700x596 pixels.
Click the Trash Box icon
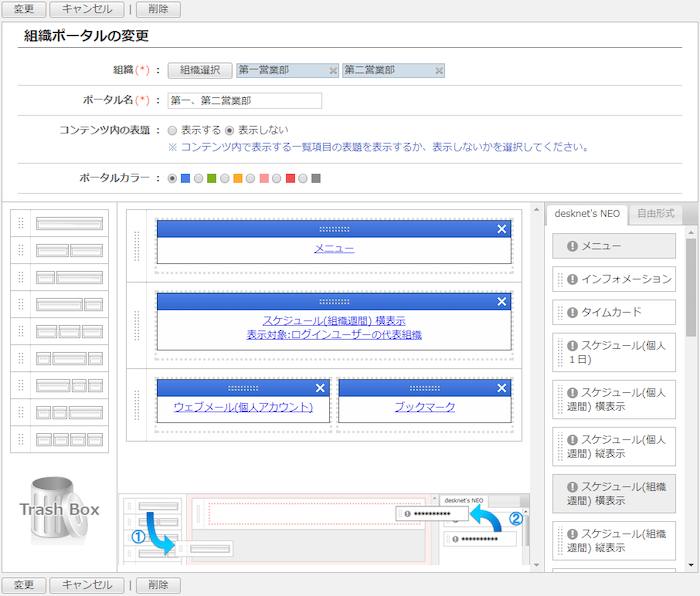pos(60,508)
